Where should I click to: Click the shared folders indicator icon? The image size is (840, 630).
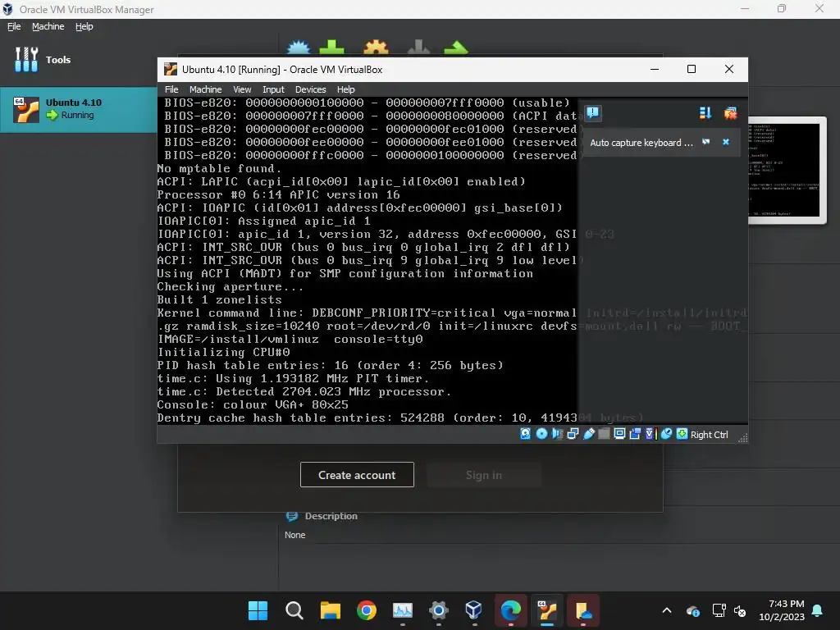(604, 434)
